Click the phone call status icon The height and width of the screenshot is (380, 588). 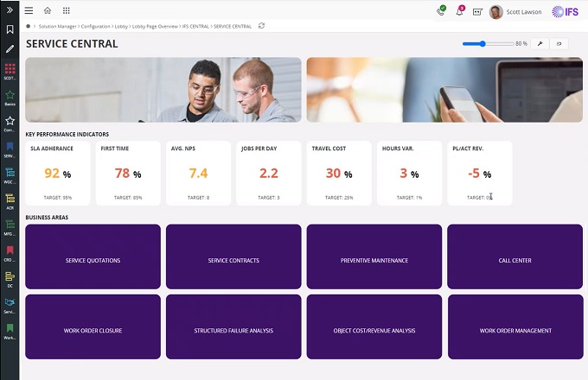tap(441, 11)
